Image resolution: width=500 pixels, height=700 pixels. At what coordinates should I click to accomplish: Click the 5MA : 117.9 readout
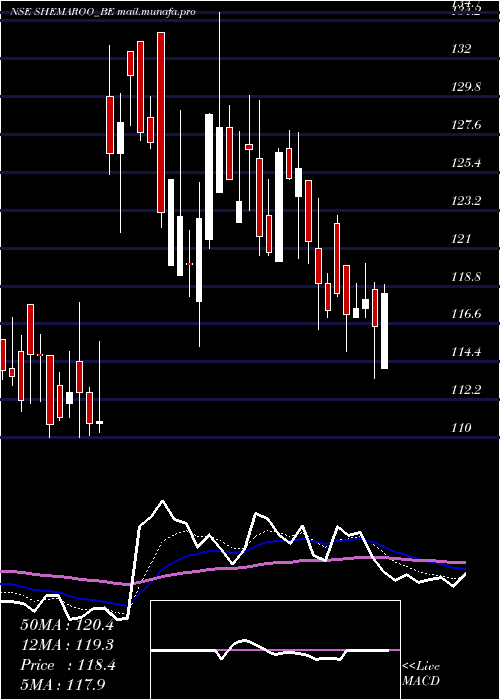[x=63, y=685]
